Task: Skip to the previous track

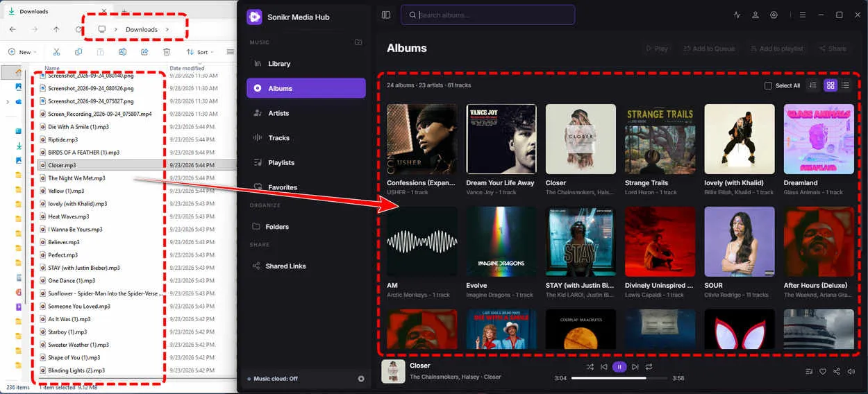Action: (604, 366)
